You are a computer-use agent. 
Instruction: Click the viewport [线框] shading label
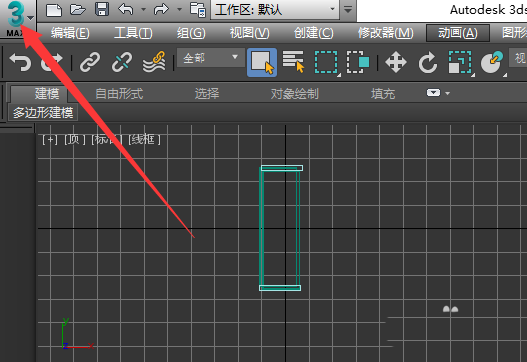click(144, 139)
